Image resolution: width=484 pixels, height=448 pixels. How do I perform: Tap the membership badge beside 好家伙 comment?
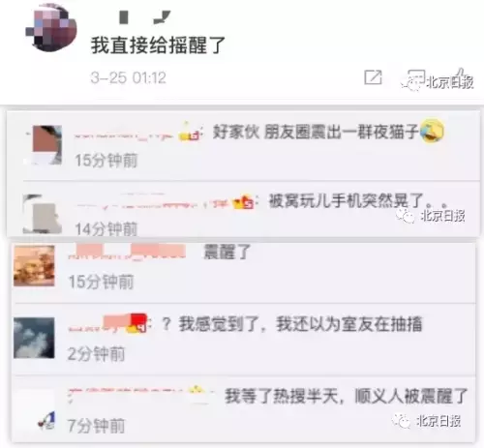point(191,133)
